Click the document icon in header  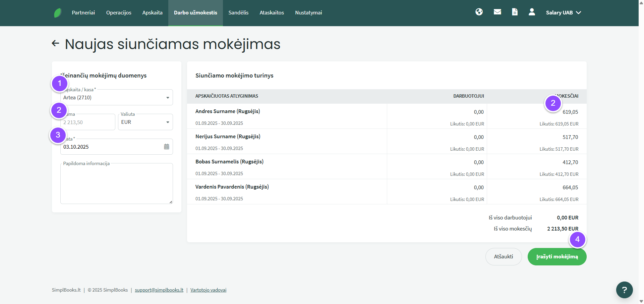(515, 12)
